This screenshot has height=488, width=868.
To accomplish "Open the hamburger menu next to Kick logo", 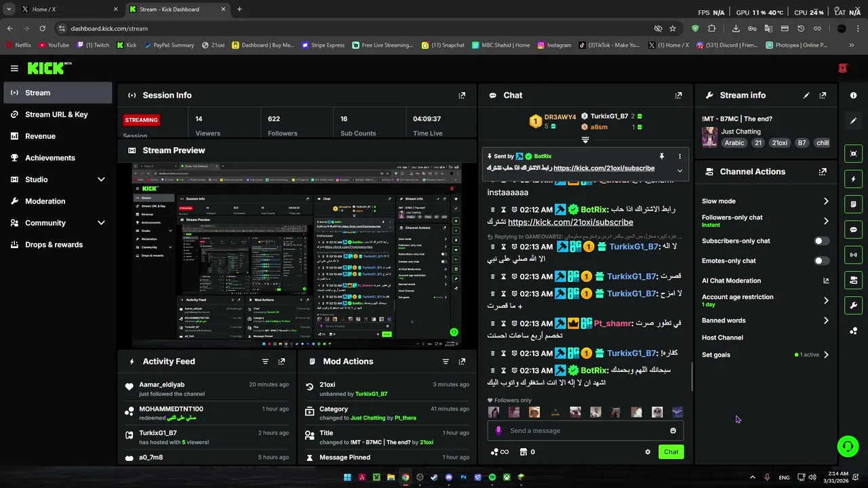I will tap(14, 68).
